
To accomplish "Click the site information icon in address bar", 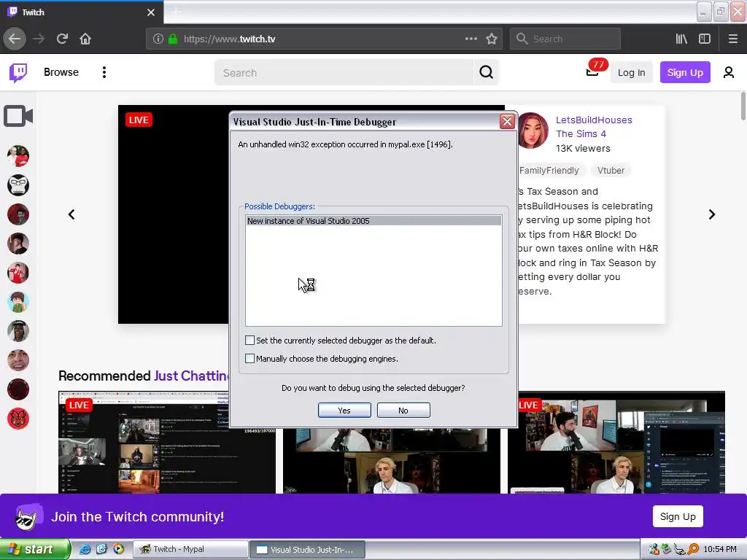I will (158, 39).
